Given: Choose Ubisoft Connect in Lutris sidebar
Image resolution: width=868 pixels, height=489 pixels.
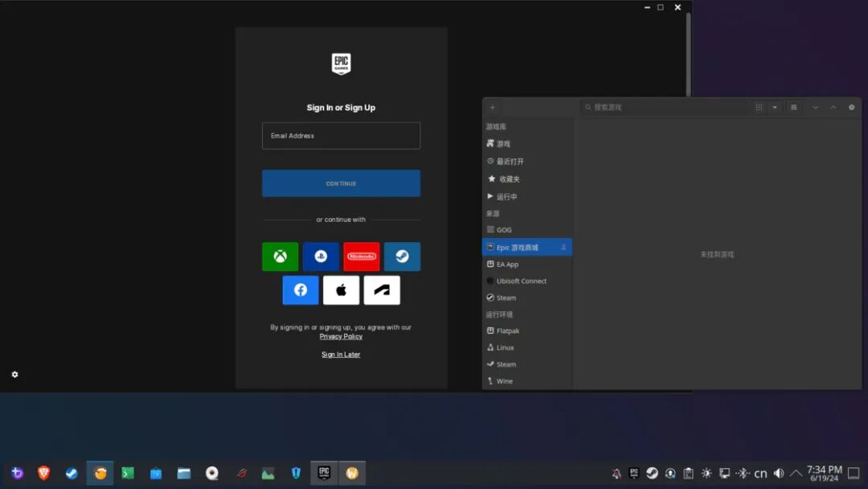Looking at the screenshot, I should 527,281.
